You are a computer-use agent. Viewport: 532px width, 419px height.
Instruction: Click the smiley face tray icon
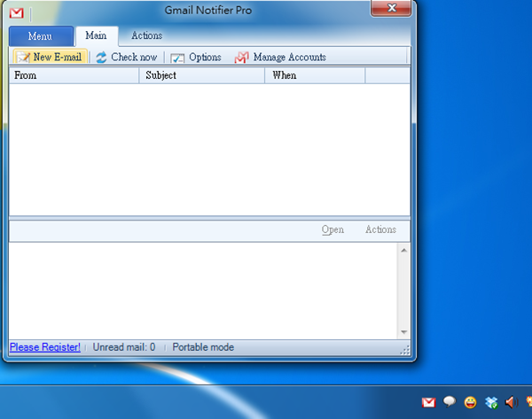click(470, 403)
